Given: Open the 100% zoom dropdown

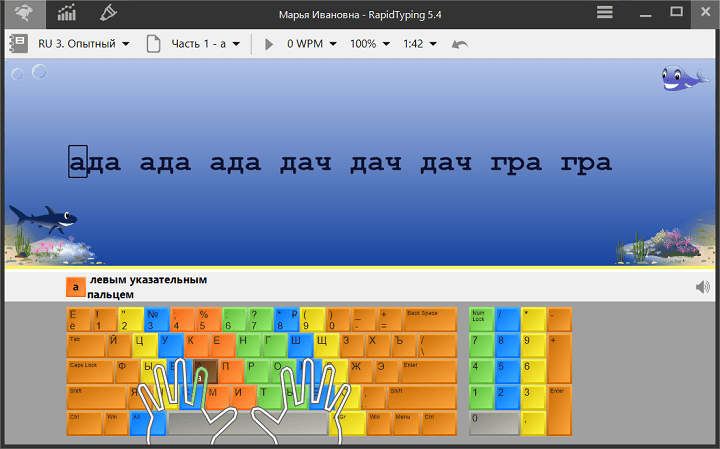Looking at the screenshot, I should pos(369,44).
